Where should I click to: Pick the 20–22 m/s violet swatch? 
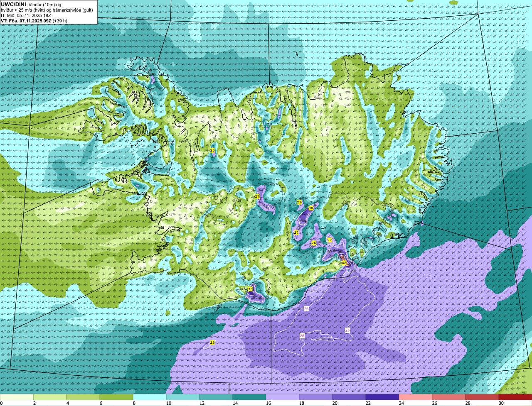click(x=349, y=397)
